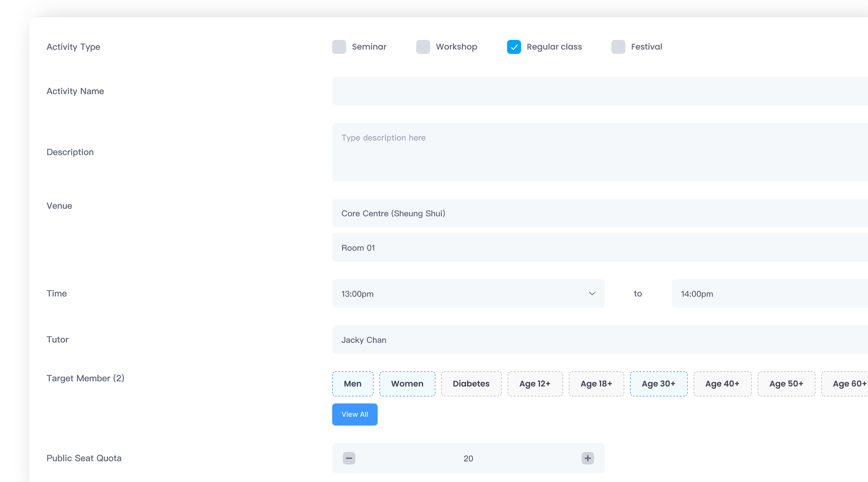The height and width of the screenshot is (482, 868).
Task: Select the Diabetes tag
Action: (x=471, y=384)
